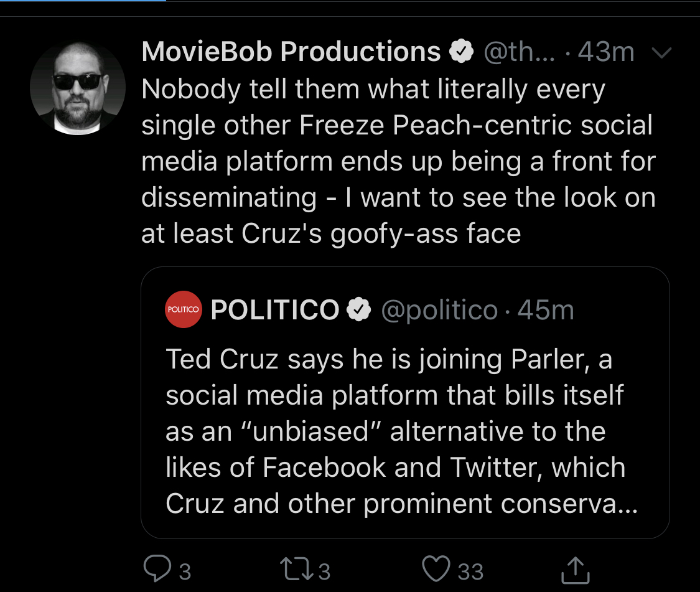
Task: Click the truncated @th... handle
Action: pos(520,52)
